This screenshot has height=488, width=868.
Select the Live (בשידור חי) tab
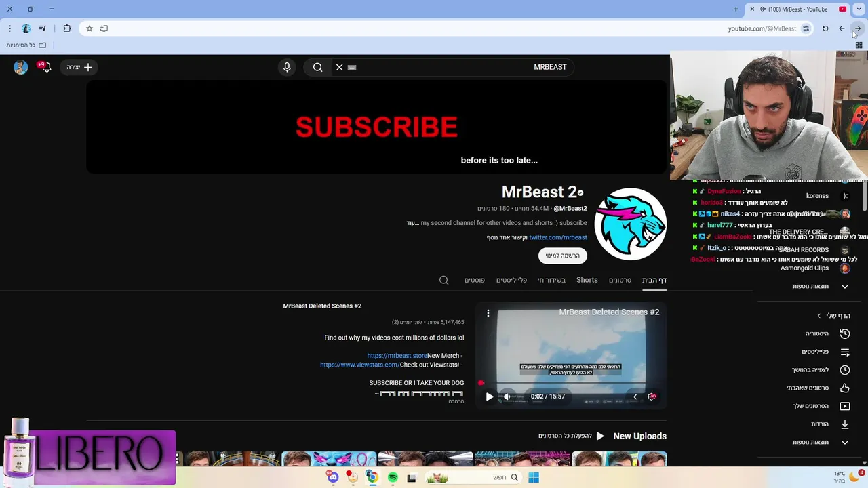(551, 280)
